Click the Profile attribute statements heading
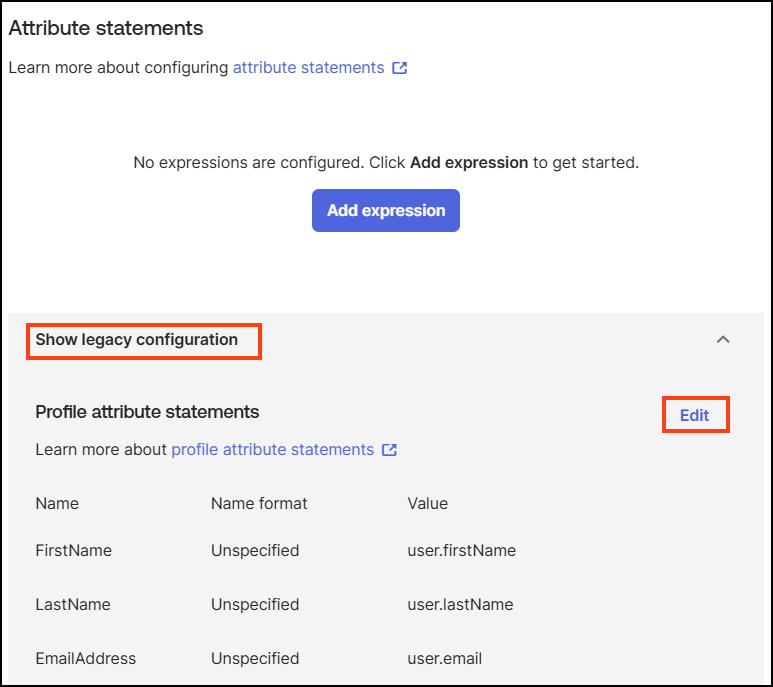The image size is (773, 687). pos(147,412)
